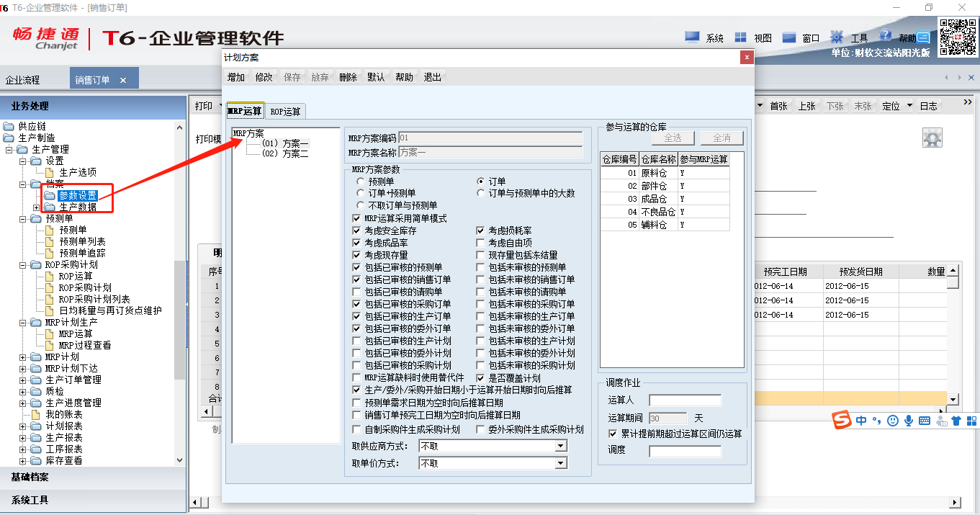Click the grey gear icon in 销售订单 window
980x515 pixels.
[x=932, y=138]
